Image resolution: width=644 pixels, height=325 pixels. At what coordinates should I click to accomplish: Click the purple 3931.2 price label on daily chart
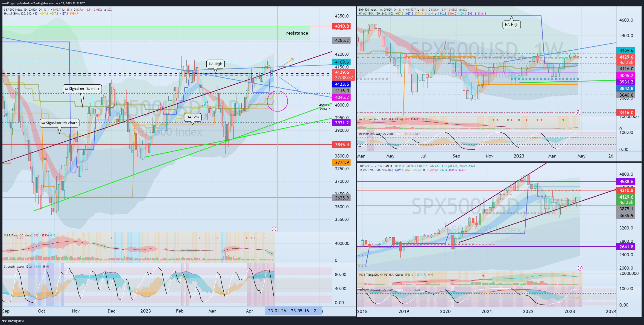tap(342, 123)
